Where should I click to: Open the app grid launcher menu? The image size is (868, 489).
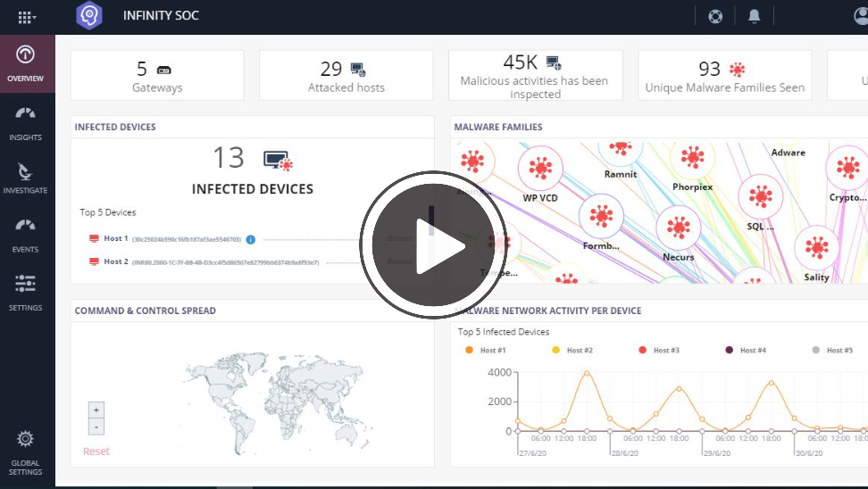coord(27,17)
